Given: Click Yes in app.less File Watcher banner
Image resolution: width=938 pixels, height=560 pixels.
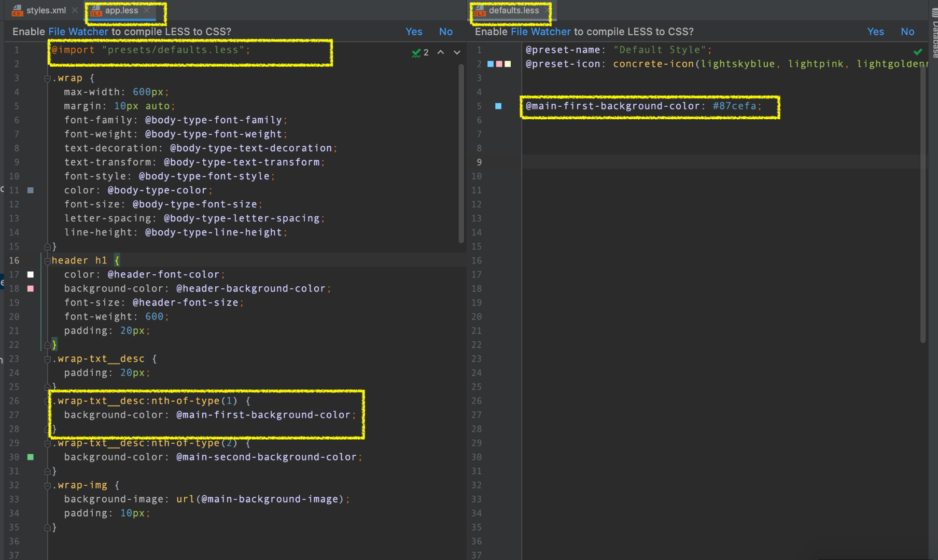Looking at the screenshot, I should tap(414, 32).
